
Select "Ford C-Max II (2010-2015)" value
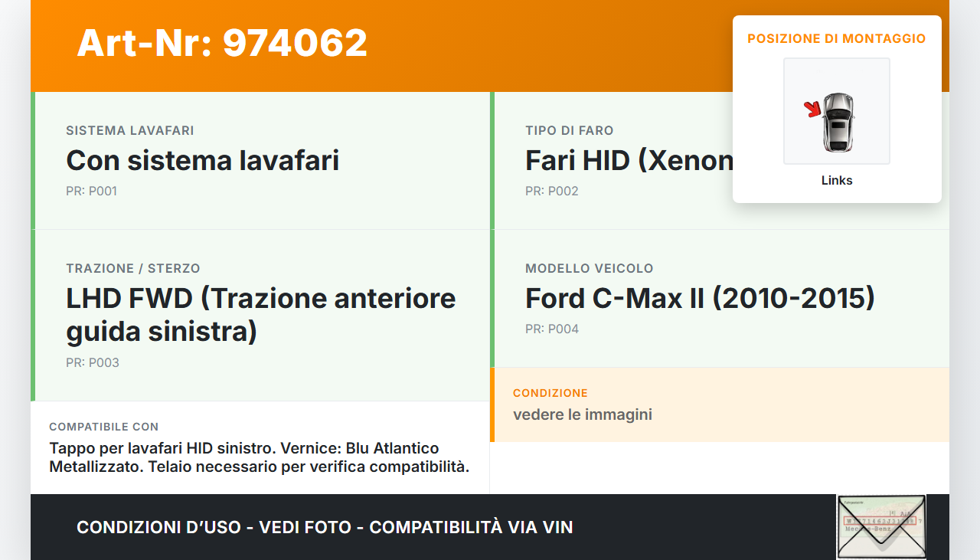coord(700,298)
